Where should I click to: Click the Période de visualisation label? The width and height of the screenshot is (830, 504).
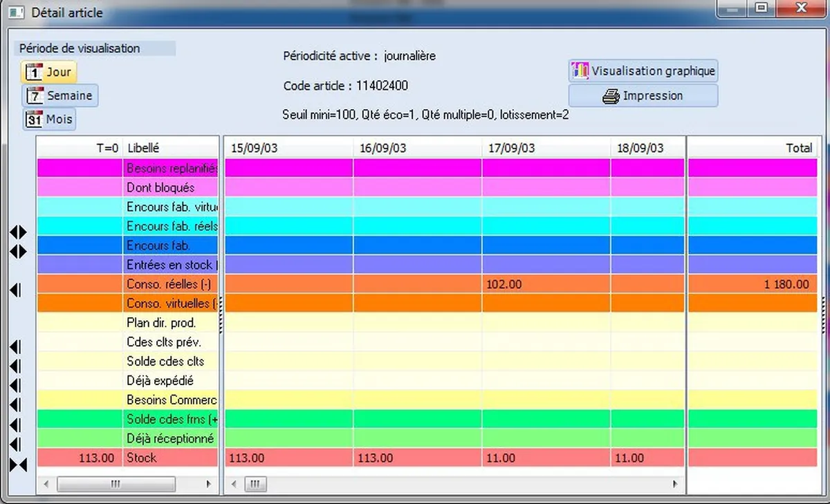tap(80, 48)
